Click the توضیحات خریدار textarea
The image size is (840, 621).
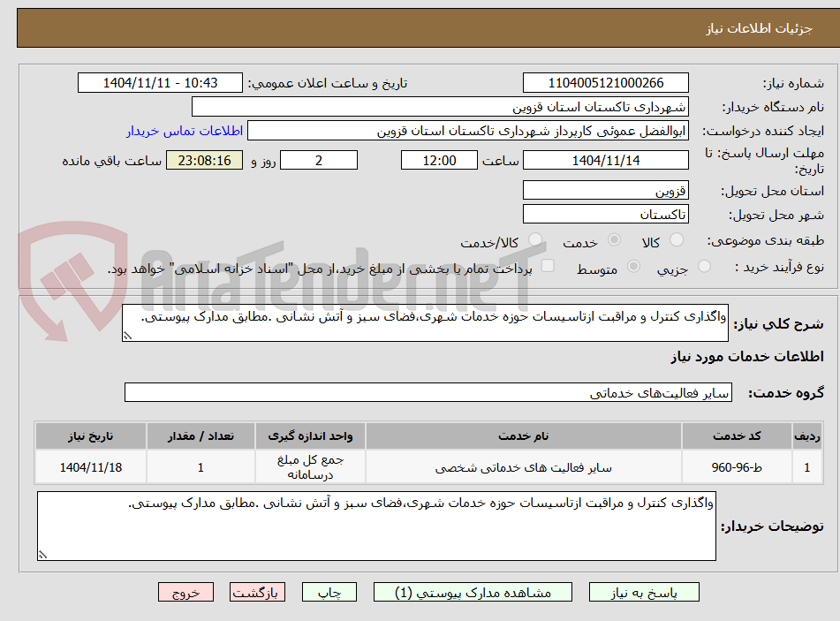click(376, 526)
